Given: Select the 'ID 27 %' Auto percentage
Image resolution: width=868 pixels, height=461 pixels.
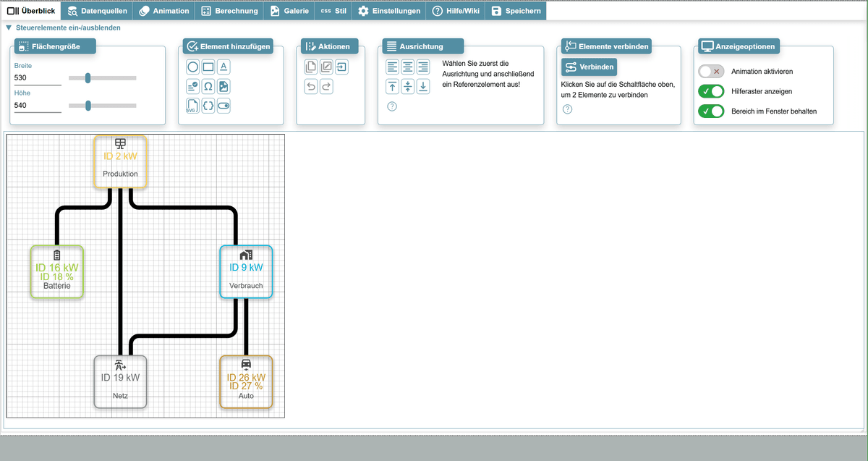Looking at the screenshot, I should pyautogui.click(x=246, y=386).
